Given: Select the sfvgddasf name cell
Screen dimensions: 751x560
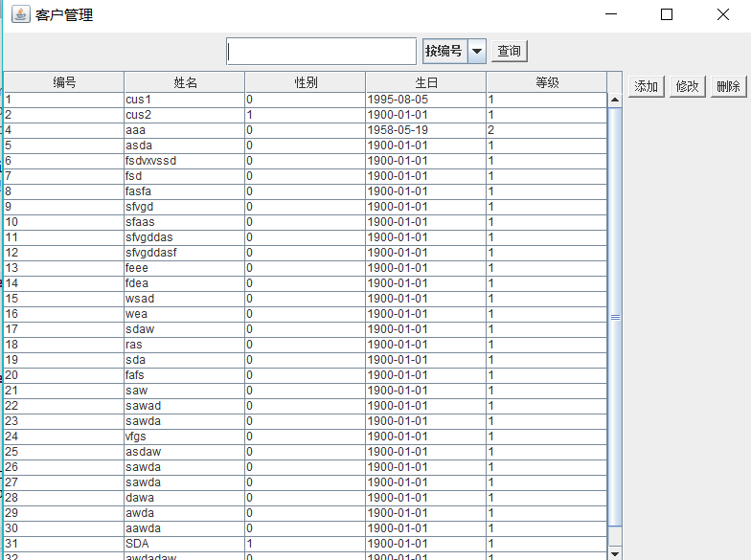Looking at the screenshot, I should click(x=184, y=253).
